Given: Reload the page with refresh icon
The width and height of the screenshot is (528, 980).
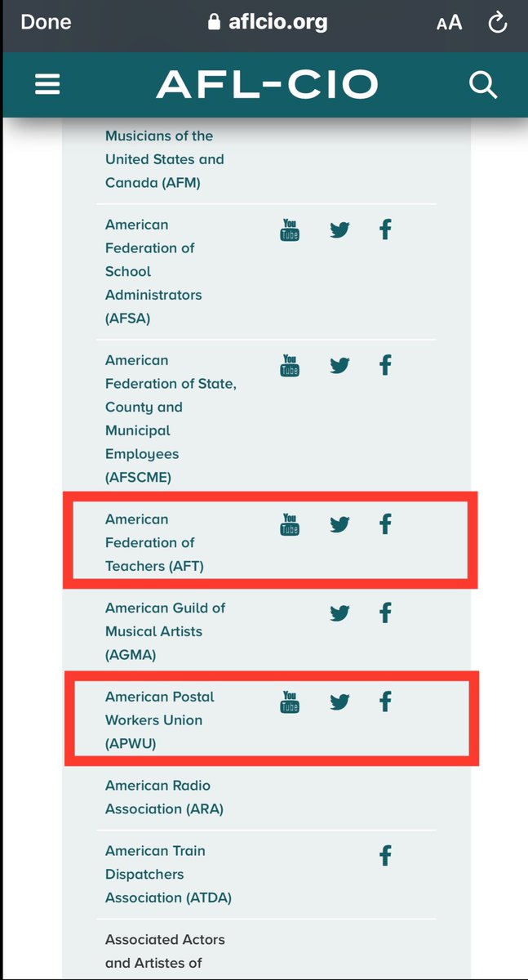Looking at the screenshot, I should [x=497, y=23].
